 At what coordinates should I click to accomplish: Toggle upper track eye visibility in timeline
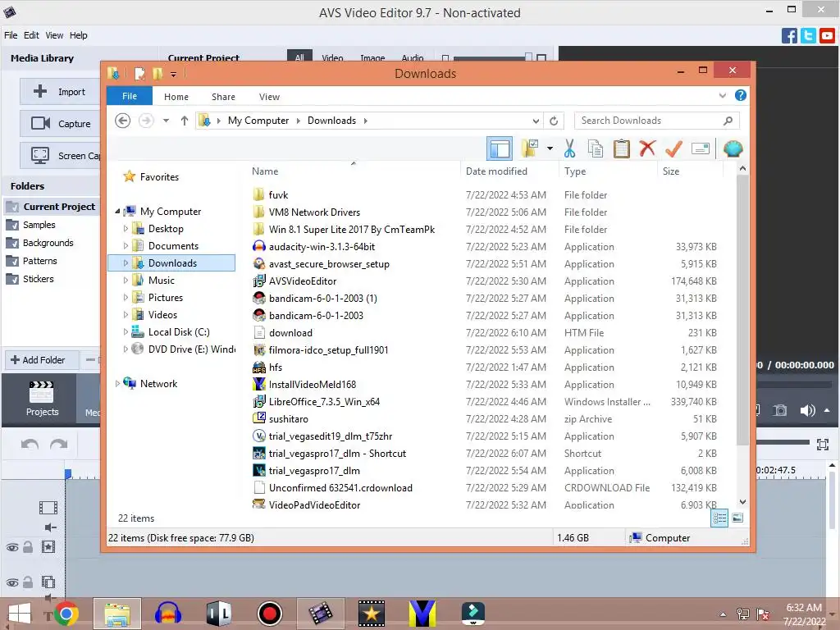(11, 547)
